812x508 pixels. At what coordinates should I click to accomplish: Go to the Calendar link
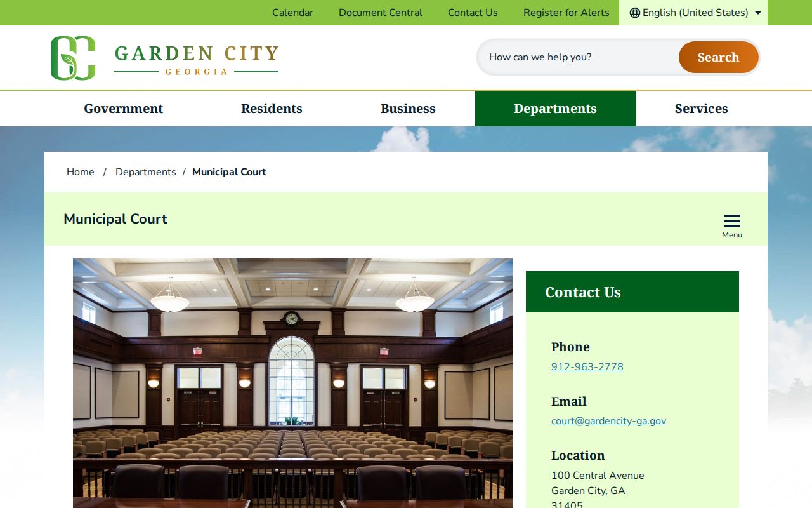click(292, 13)
